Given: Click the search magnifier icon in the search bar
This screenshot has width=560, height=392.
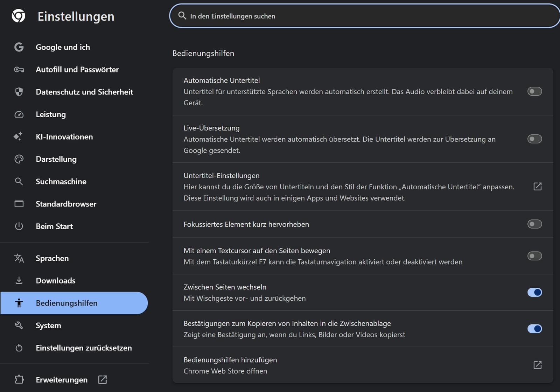Looking at the screenshot, I should point(182,15).
